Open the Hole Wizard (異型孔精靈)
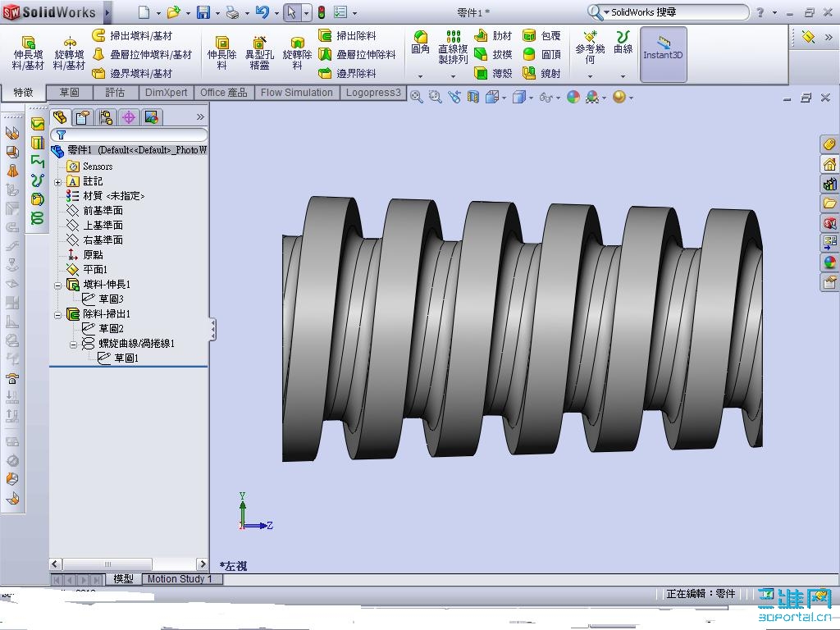The width and height of the screenshot is (840, 630). tap(259, 52)
